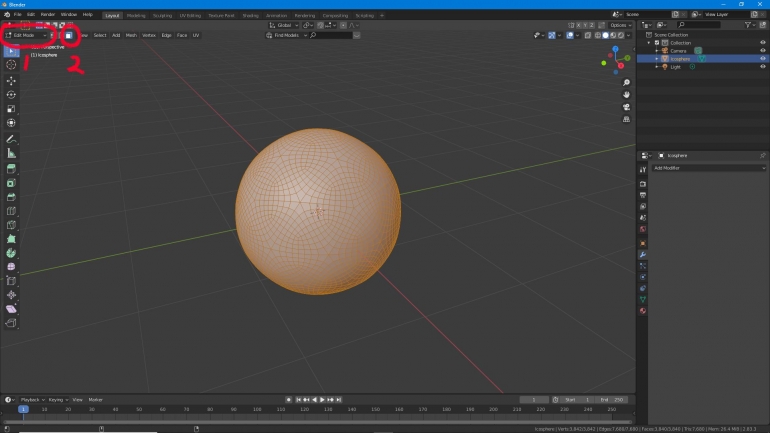Toggle face select mode button
770x433 pixels.
coord(69,35)
